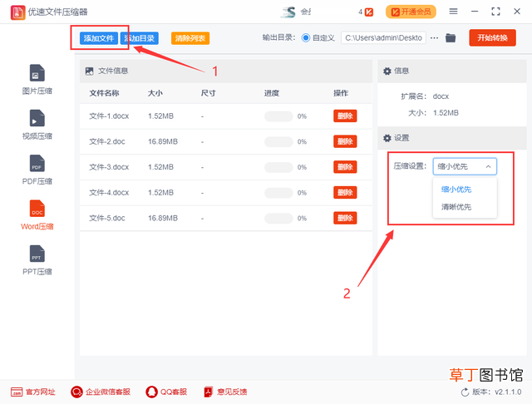Screen dimensions: 532x404
Task: Click the 开始转换 start button
Action: 493,37
